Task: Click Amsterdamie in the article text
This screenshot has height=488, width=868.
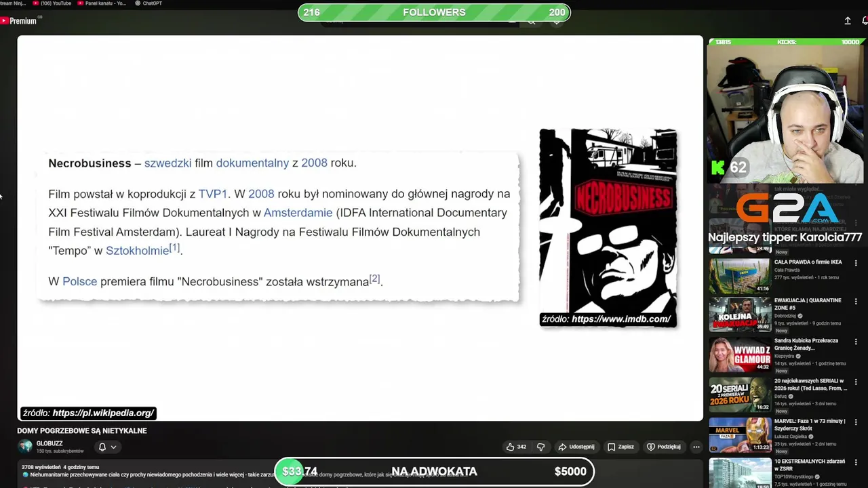Action: [298, 213]
